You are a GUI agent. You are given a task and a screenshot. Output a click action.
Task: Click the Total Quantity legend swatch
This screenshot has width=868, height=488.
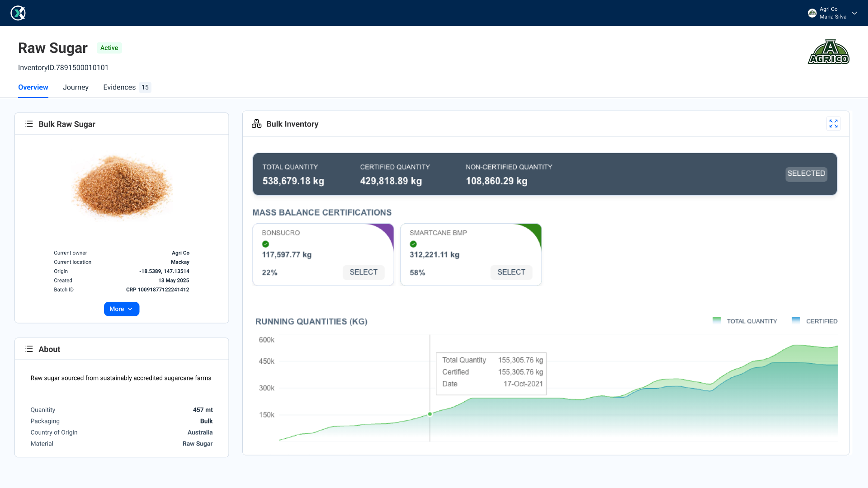[717, 320]
